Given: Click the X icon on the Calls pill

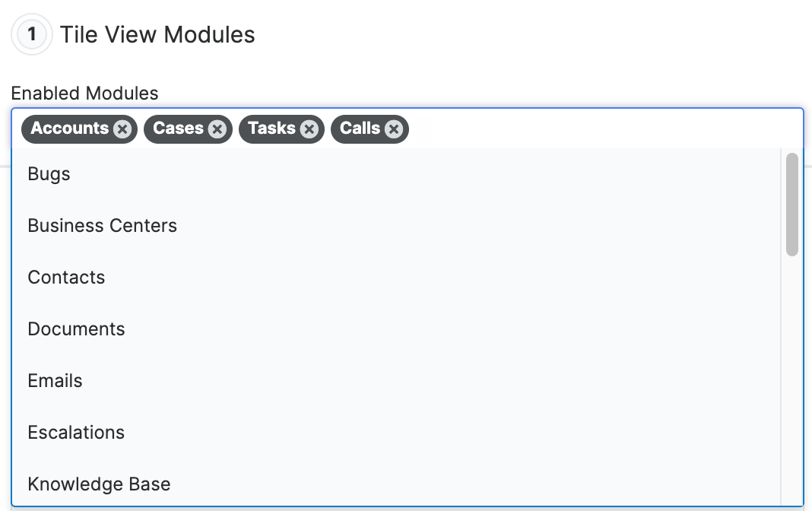Looking at the screenshot, I should tap(393, 129).
